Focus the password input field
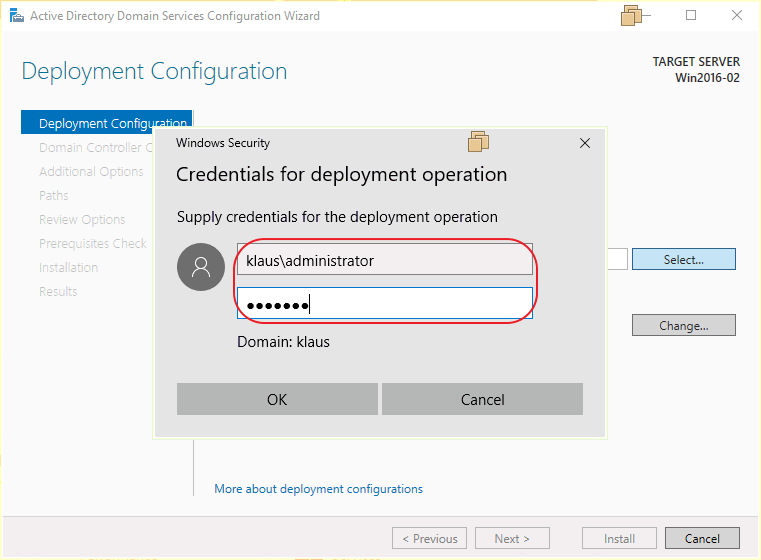Viewport: 761px width, 560px height. tap(384, 304)
